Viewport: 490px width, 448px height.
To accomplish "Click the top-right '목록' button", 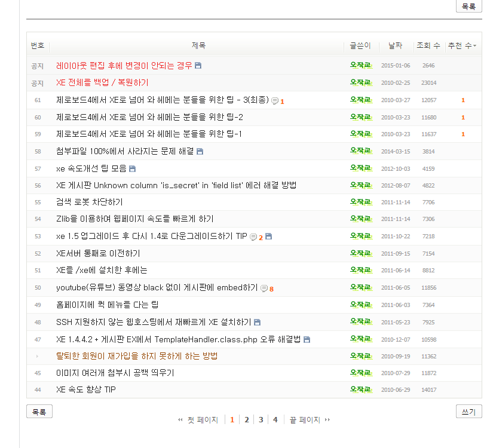I will point(468,7).
